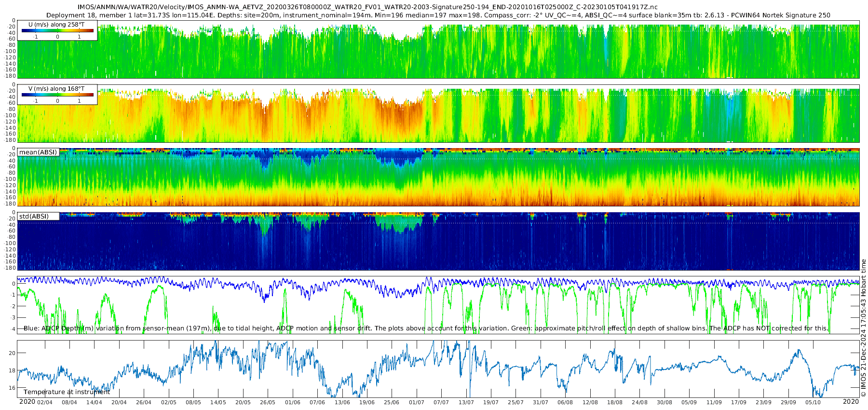Click the 29/09 date tick label
The width and height of the screenshot is (868, 410).
pyautogui.click(x=788, y=402)
